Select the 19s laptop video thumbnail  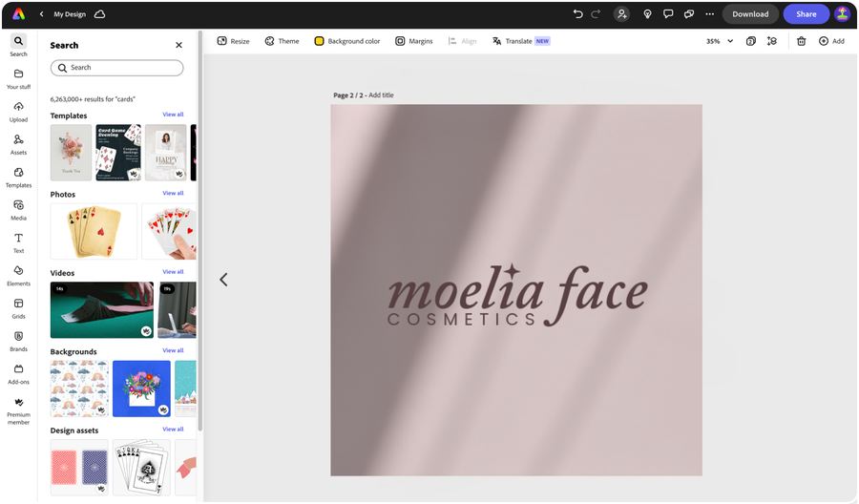[x=177, y=310]
